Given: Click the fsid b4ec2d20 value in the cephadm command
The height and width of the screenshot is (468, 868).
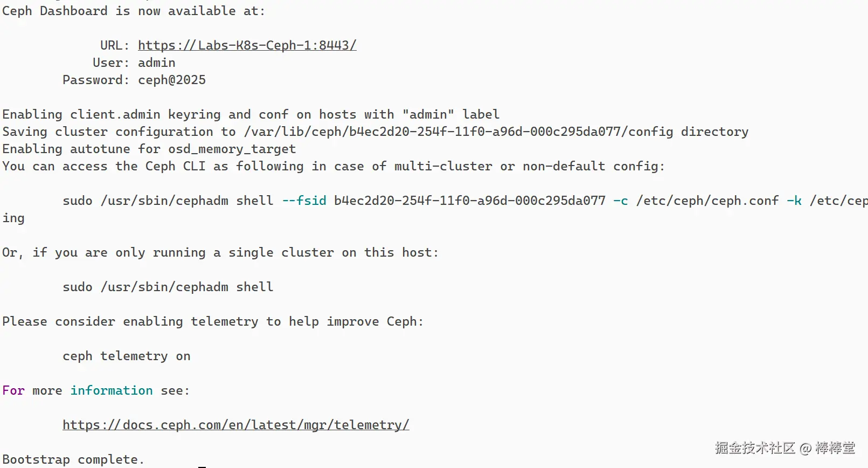Looking at the screenshot, I should tap(469, 201).
